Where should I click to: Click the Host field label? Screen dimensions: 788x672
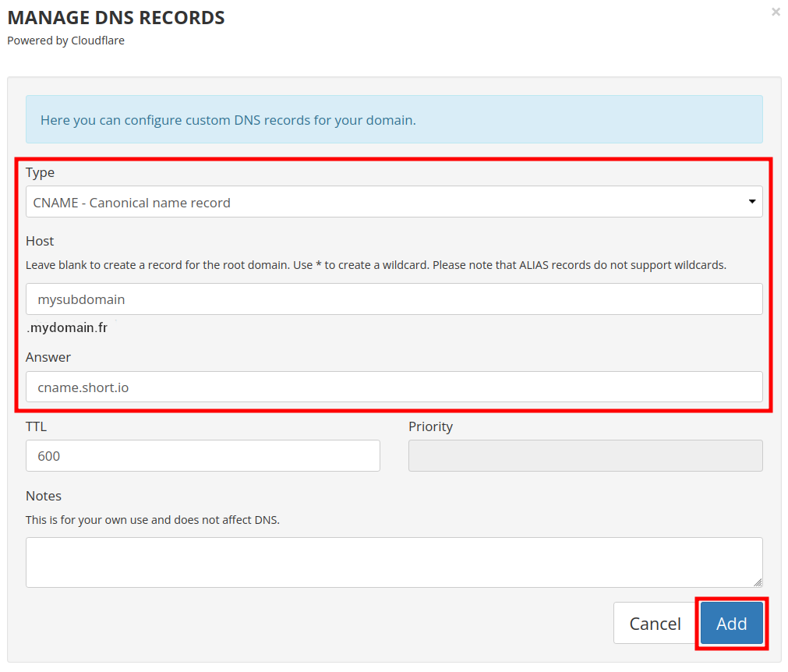point(40,241)
